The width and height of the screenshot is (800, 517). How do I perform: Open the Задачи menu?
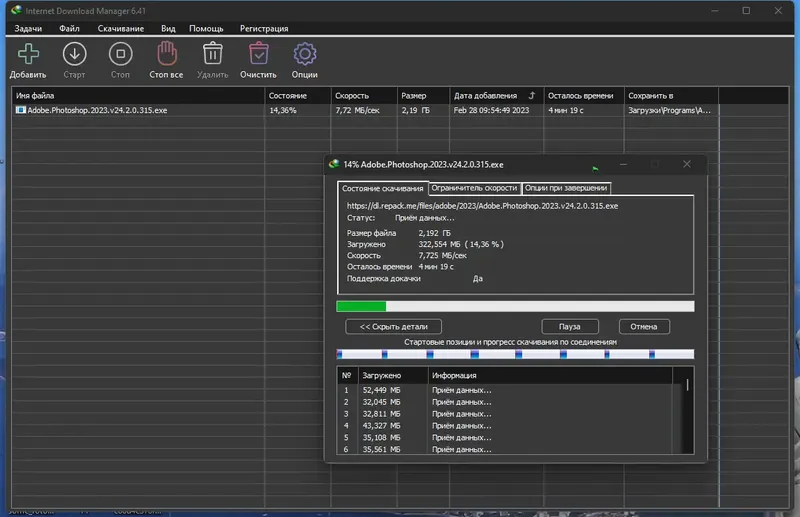[x=29, y=29]
